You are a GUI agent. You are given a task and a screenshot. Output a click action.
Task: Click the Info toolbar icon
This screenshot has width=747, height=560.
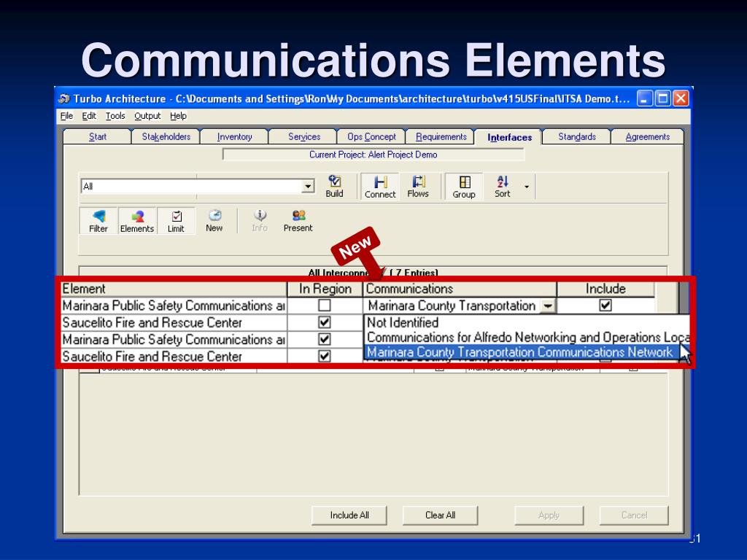pos(260,220)
